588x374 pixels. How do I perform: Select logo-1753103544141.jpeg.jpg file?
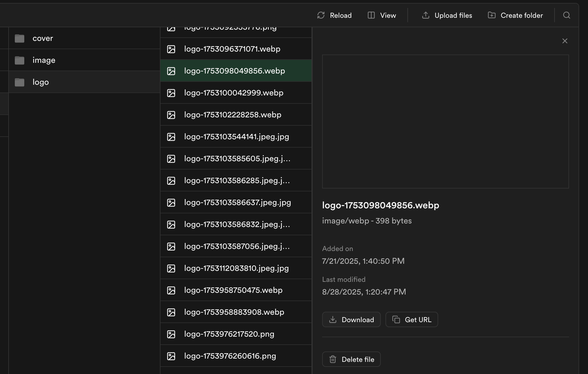pyautogui.click(x=236, y=137)
